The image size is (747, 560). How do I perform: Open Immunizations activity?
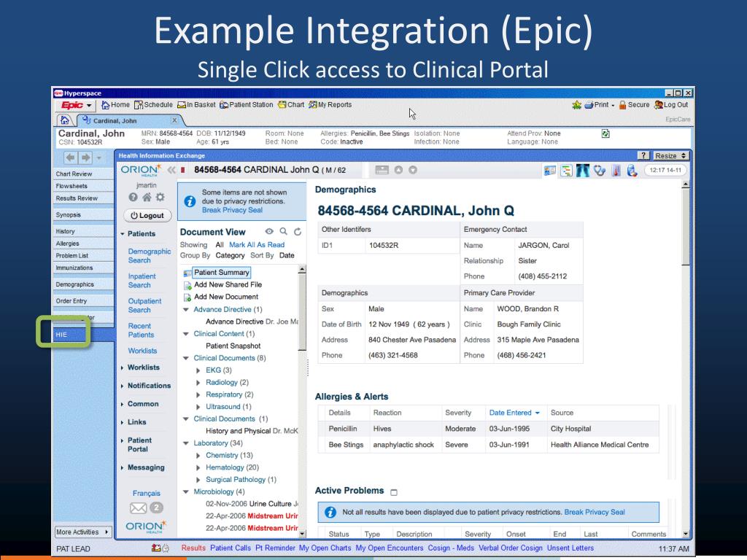click(x=83, y=268)
